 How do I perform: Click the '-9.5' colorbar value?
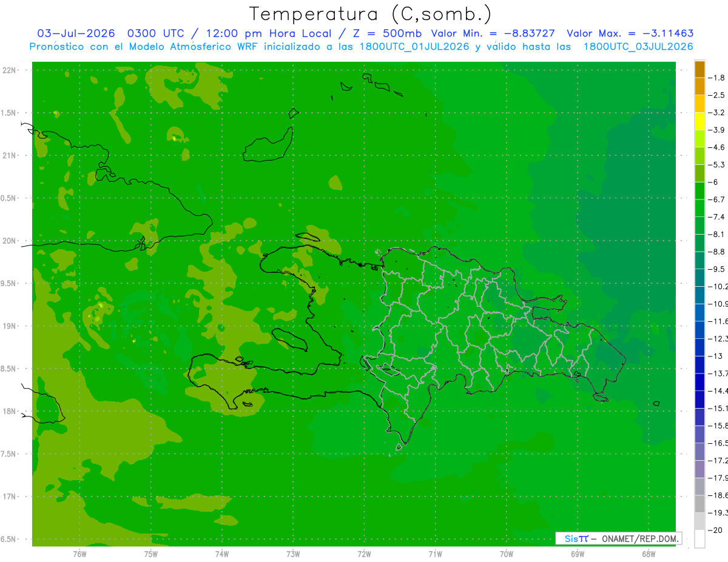click(716, 269)
